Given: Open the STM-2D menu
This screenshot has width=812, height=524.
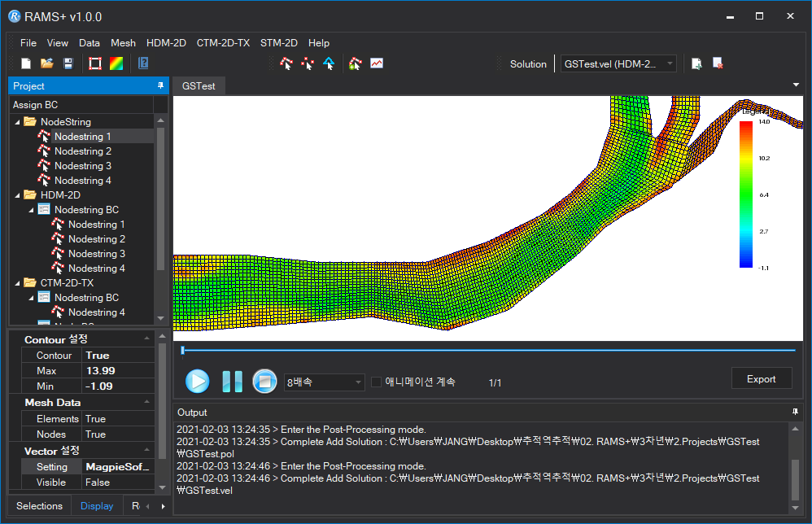Looking at the screenshot, I should (x=279, y=43).
